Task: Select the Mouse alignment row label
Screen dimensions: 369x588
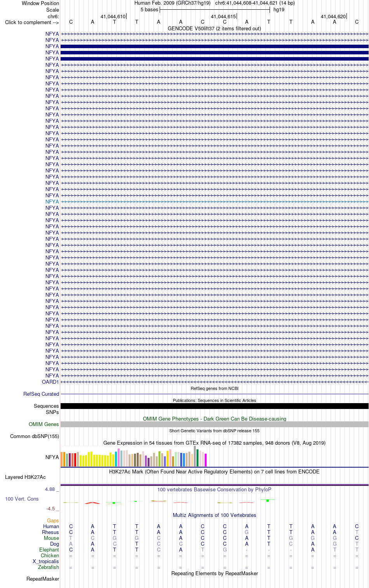Action: (51, 538)
